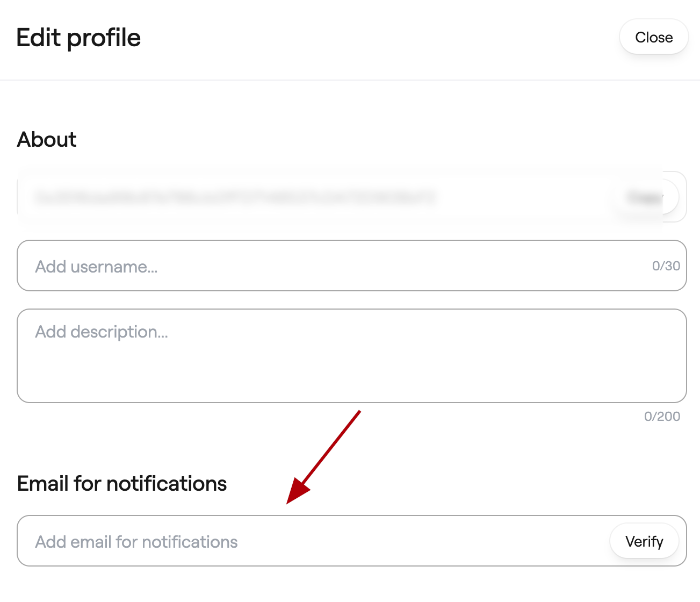The width and height of the screenshot is (700, 602).
Task: Click the blurred address text string
Action: (234, 197)
